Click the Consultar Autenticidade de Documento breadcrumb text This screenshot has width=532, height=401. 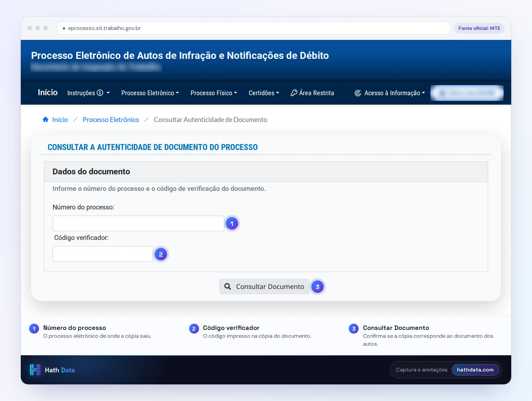click(210, 119)
